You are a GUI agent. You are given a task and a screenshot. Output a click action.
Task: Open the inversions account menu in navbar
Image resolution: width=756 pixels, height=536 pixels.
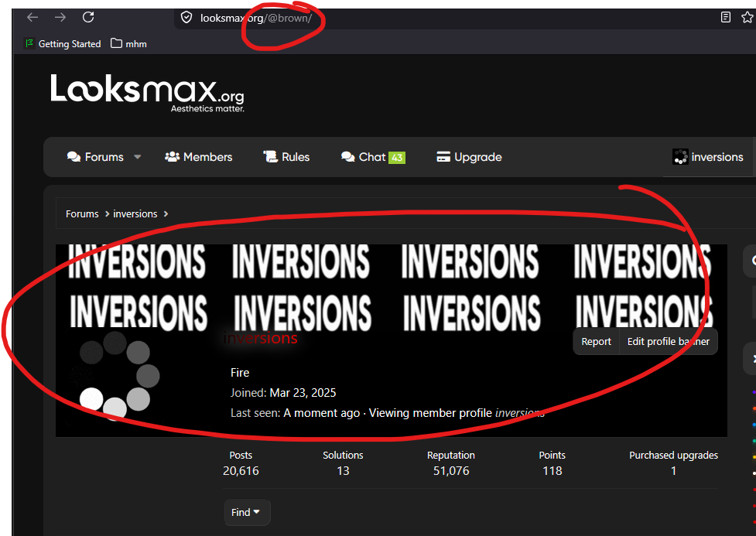click(x=708, y=157)
